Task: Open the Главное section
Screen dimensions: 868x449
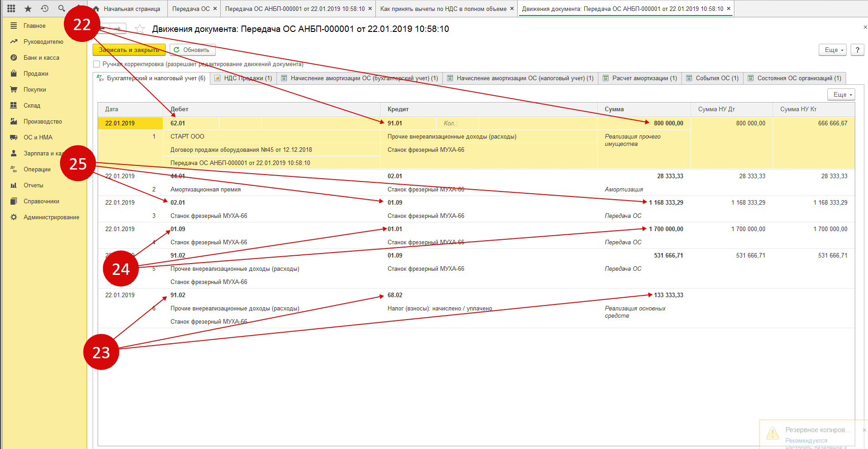Action: (35, 26)
